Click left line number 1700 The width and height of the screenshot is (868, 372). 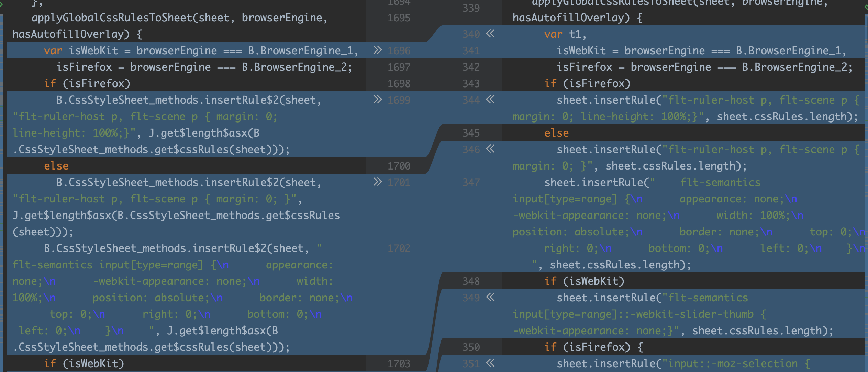399,166
